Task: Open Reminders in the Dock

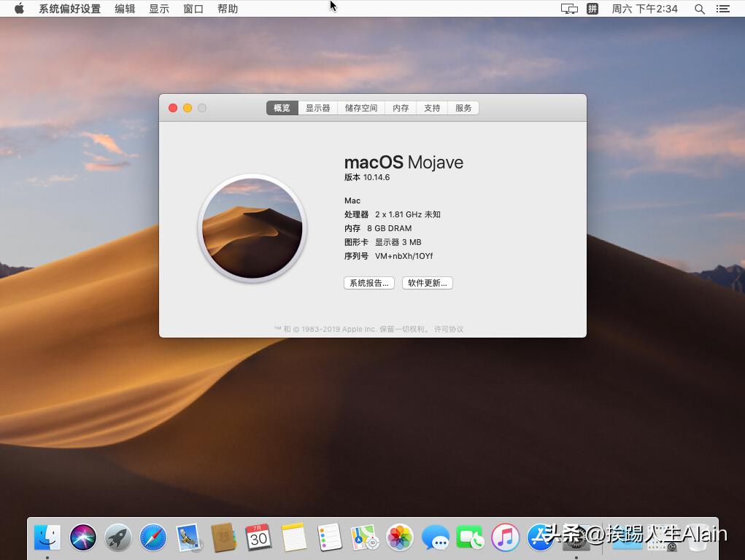Action: pos(329,538)
